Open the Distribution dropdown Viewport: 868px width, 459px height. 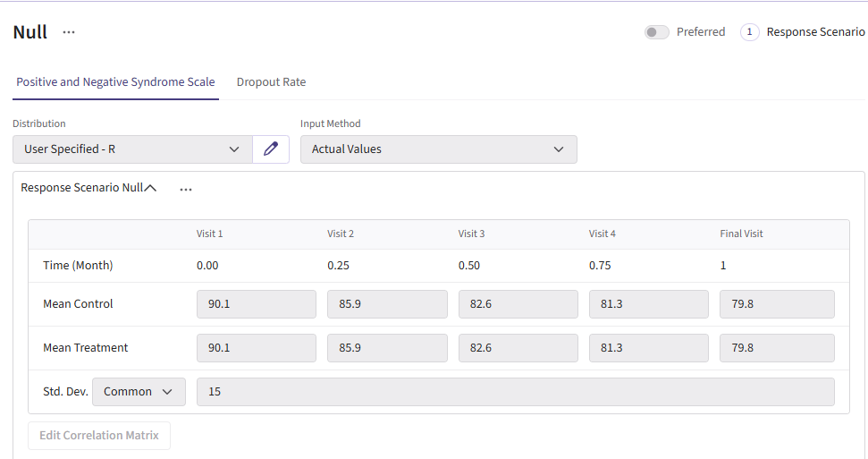pos(132,149)
